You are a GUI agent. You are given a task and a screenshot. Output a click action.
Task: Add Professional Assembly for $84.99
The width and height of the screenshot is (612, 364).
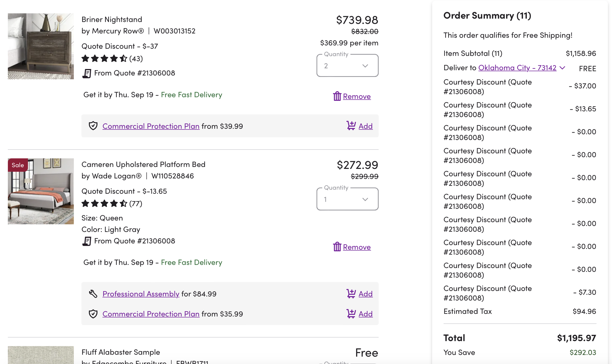tap(365, 294)
